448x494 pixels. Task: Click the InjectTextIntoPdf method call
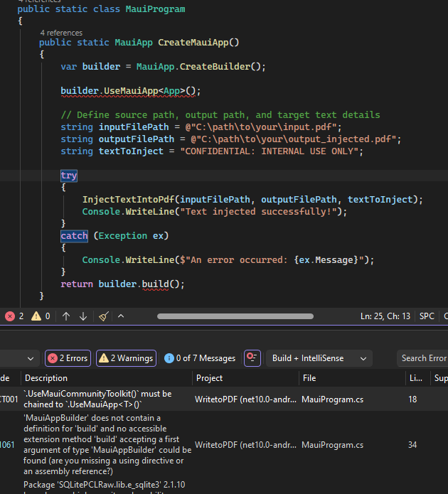click(128, 200)
